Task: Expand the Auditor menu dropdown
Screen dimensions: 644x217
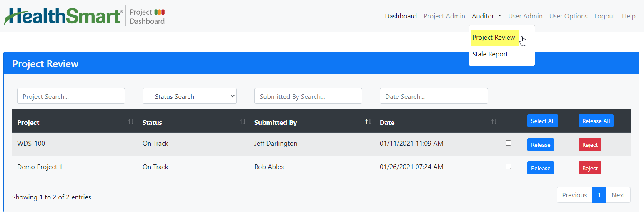Action: [x=486, y=16]
